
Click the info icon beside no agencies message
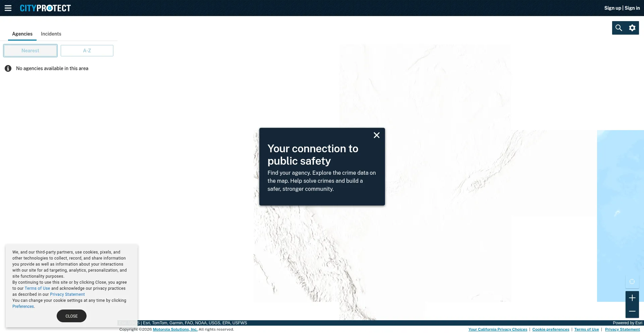[x=8, y=68]
